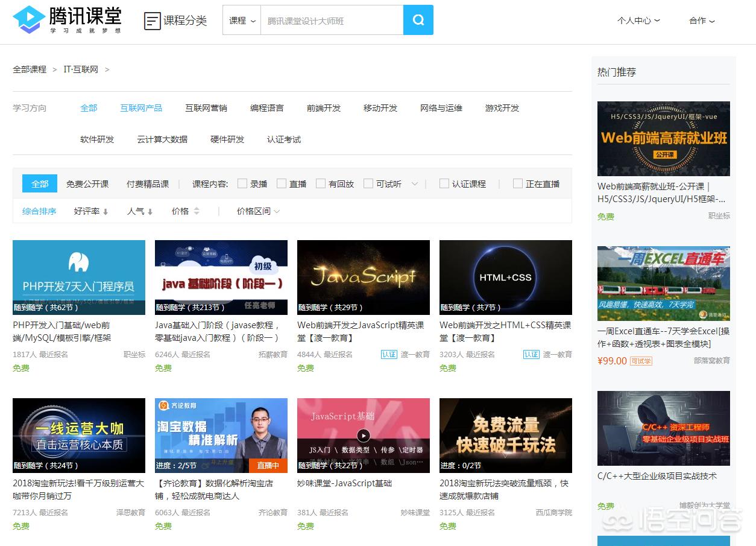The width and height of the screenshot is (756, 546).
Task: Focus the course search input field
Action: point(332,21)
